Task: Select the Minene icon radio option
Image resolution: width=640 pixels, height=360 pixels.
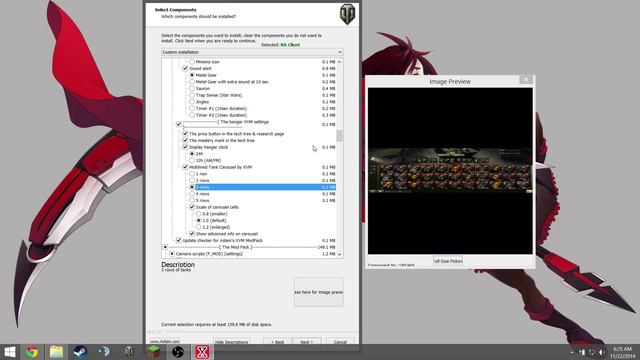Action: coord(192,62)
